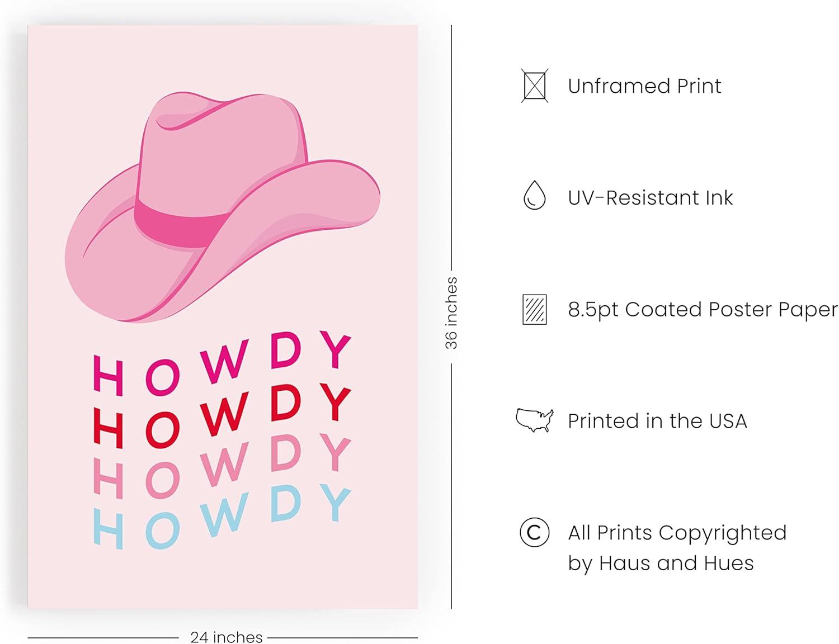The image size is (839, 644).
Task: Click the light pink HOWDY third line
Action: tap(222, 466)
